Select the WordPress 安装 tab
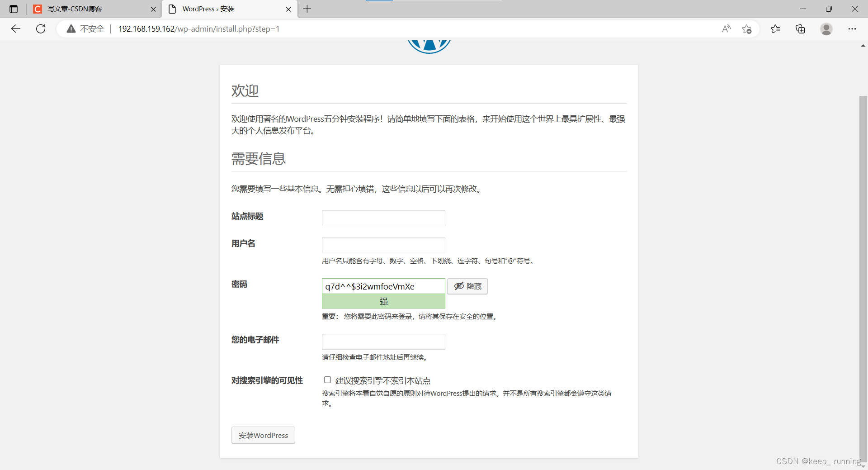The width and height of the screenshot is (868, 470). [x=208, y=9]
